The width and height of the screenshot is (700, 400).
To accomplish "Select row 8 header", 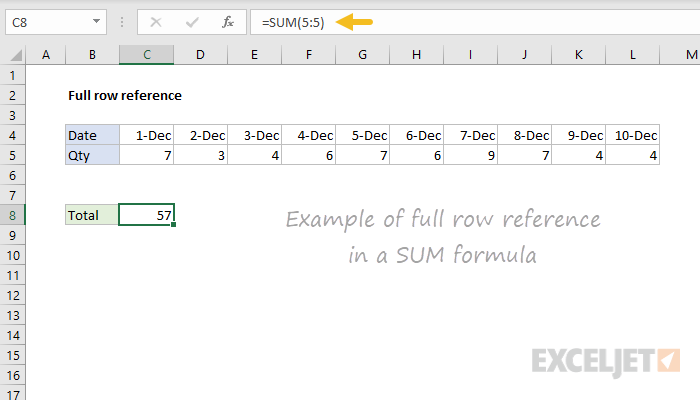I will click(x=12, y=215).
